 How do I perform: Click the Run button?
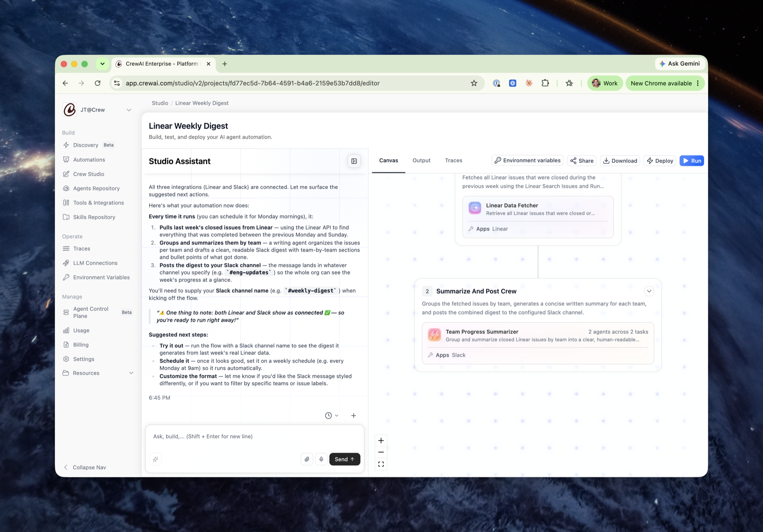pos(692,161)
